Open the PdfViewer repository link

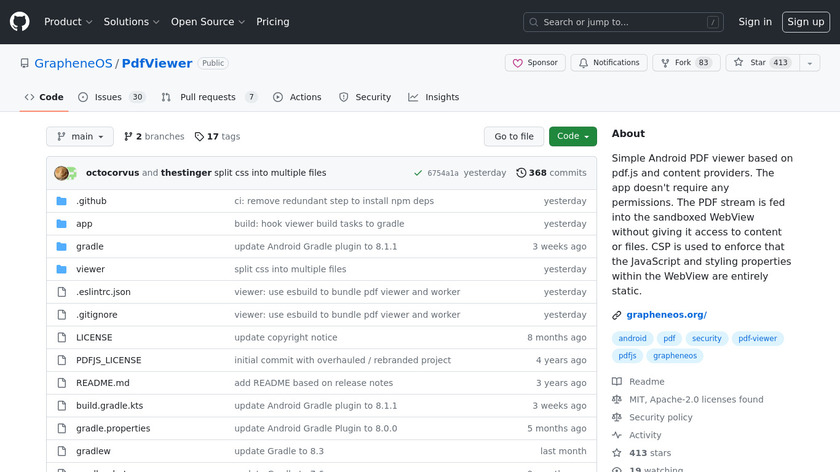[157, 63]
